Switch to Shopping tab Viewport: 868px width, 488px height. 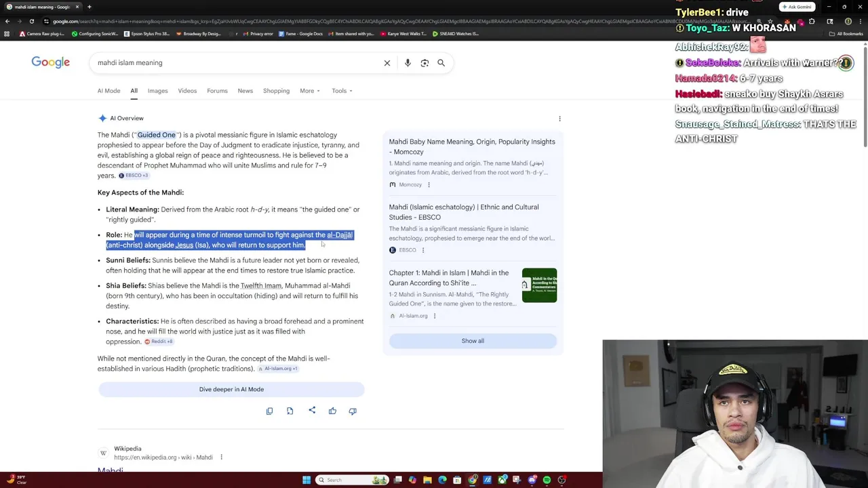[x=276, y=91]
